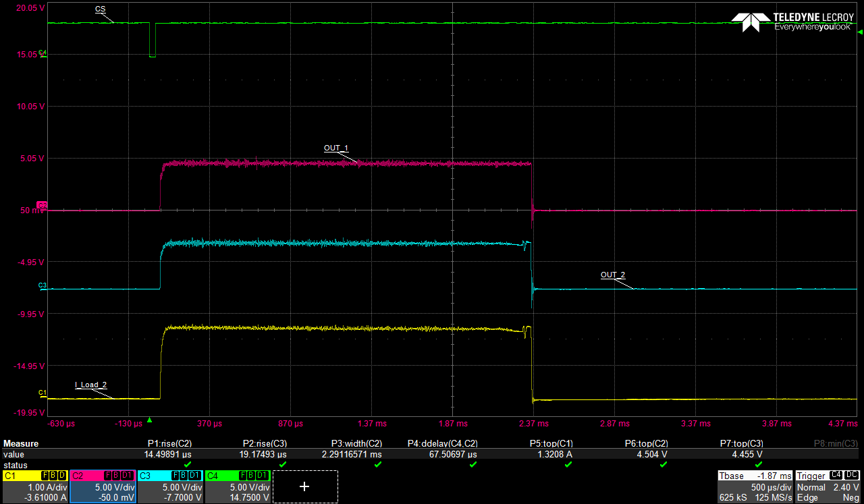The height and width of the screenshot is (504, 864).
Task: Click the 1.87 ms time axis label
Action: (452, 424)
